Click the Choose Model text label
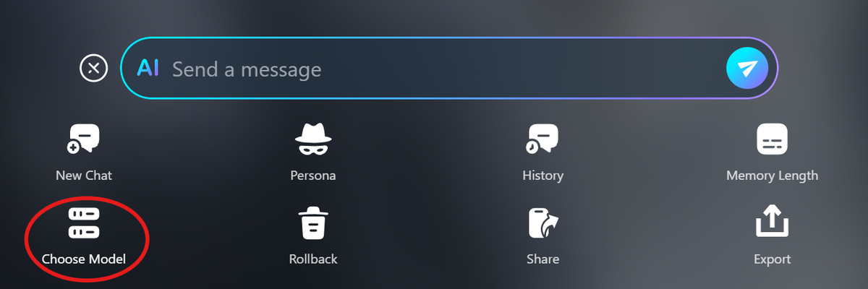This screenshot has height=289, width=868. 84,259
